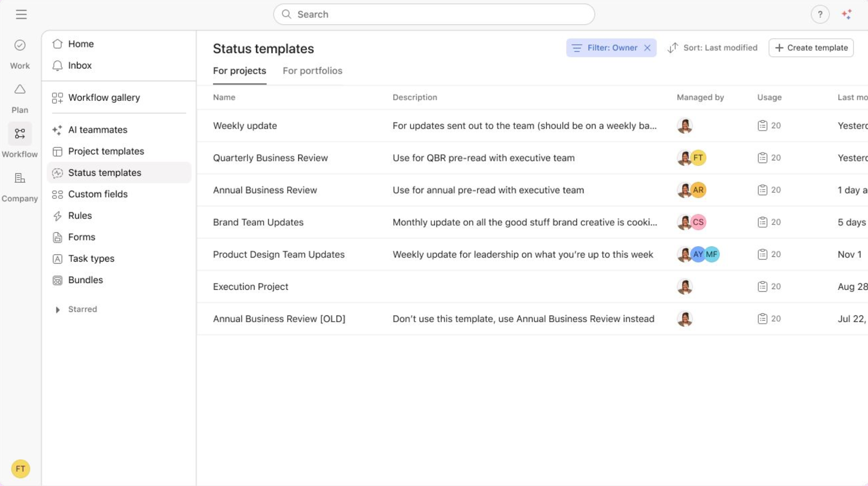Open the Sort: Last modified dropdown

(x=712, y=48)
